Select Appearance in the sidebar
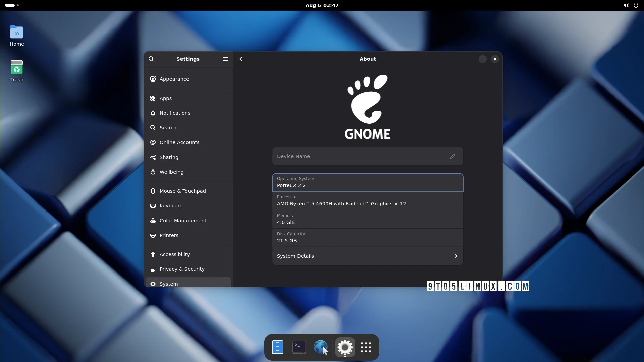The image size is (644, 362). (174, 79)
